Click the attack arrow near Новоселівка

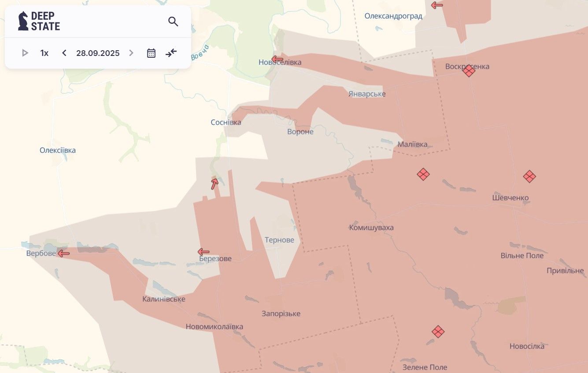pyautogui.click(x=277, y=59)
